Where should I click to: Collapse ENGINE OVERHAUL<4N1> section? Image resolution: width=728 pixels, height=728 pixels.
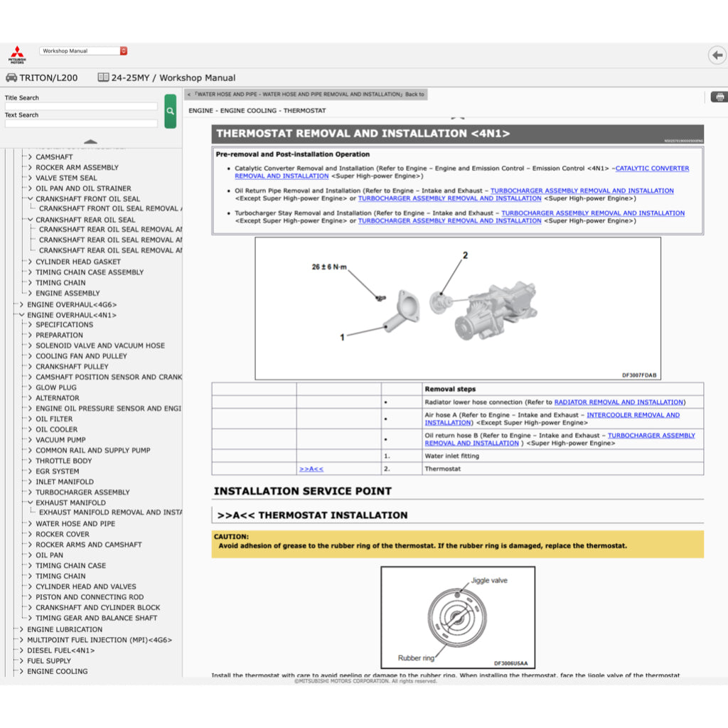click(21, 315)
